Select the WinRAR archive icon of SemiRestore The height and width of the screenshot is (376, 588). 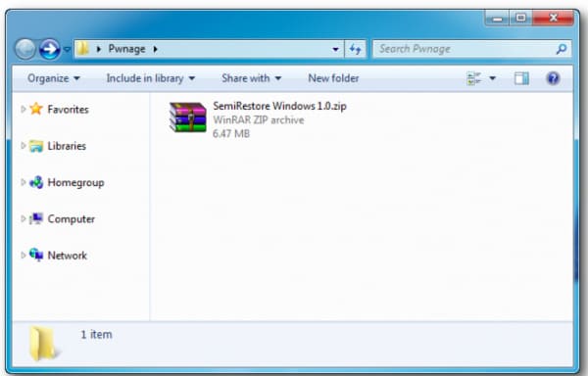(187, 117)
